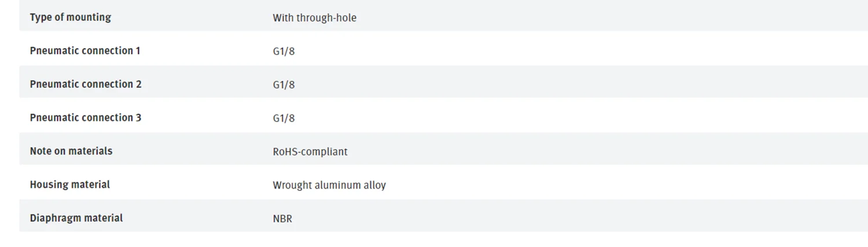This screenshot has height=247, width=868.
Task: Select the Pneumatic connection 2 table row
Action: pos(521,84)
